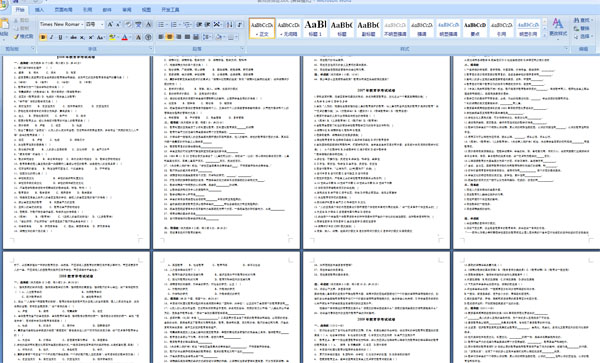Click the strikethrough (abc) icon
Image resolution: width=600 pixels, height=363 pixels.
coord(73,37)
